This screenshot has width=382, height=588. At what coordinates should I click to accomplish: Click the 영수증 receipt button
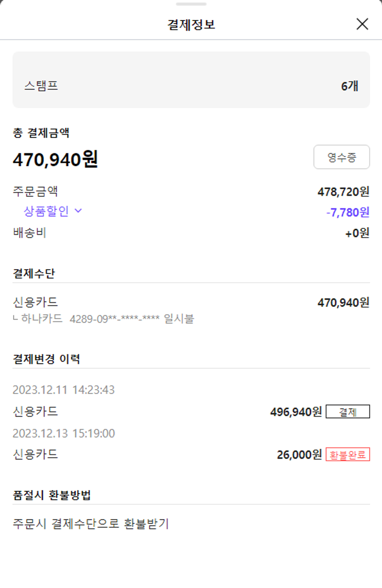tap(341, 157)
